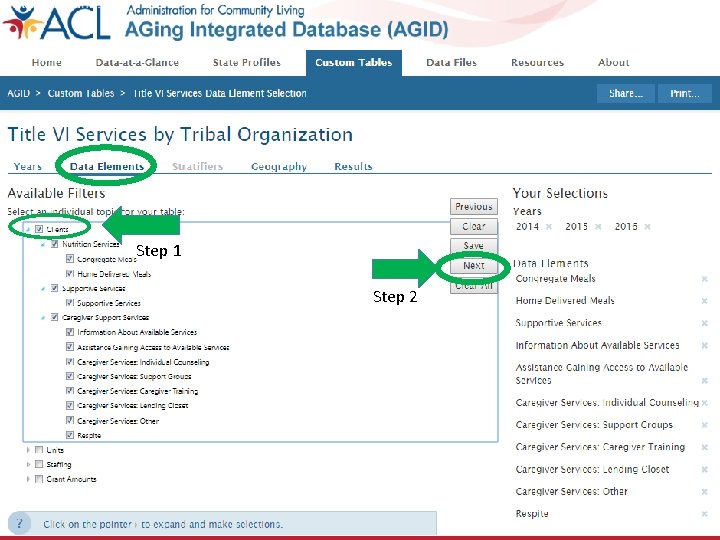The image size is (720, 540).
Task: Click the help question mark icon
Action: [x=19, y=523]
